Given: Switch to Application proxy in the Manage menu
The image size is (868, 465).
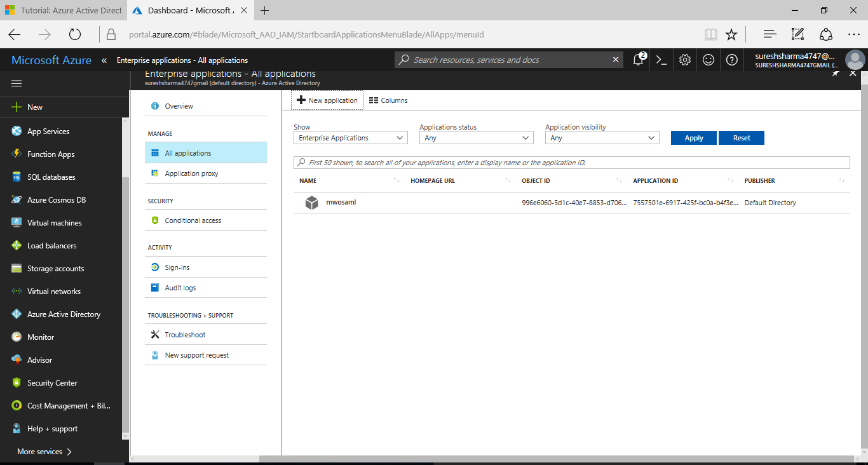Looking at the screenshot, I should click(190, 173).
